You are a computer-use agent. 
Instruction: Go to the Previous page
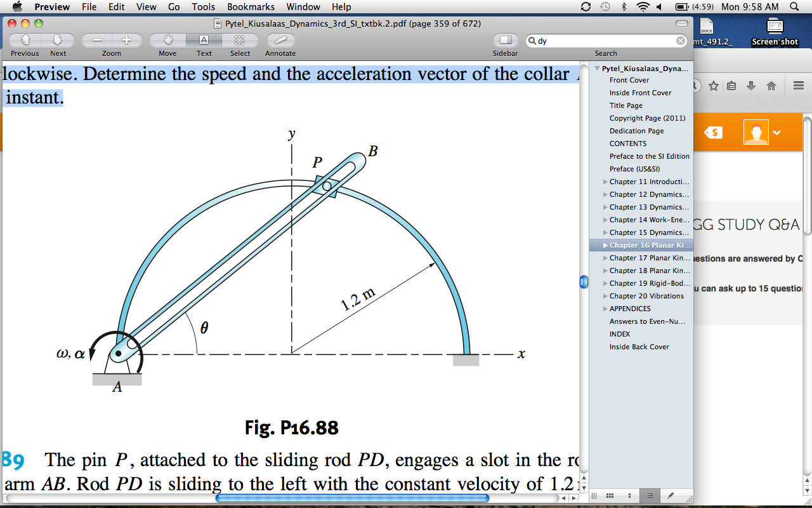[x=24, y=39]
